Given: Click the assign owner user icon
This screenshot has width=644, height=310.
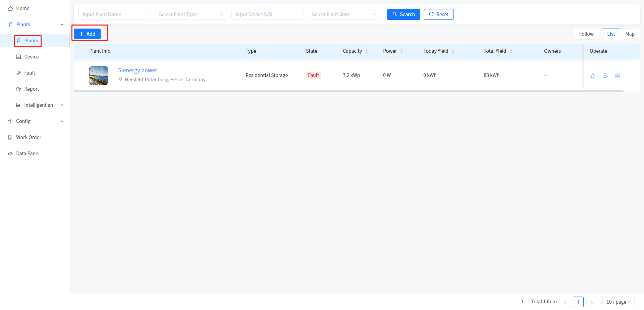Looking at the screenshot, I should 605,76.
